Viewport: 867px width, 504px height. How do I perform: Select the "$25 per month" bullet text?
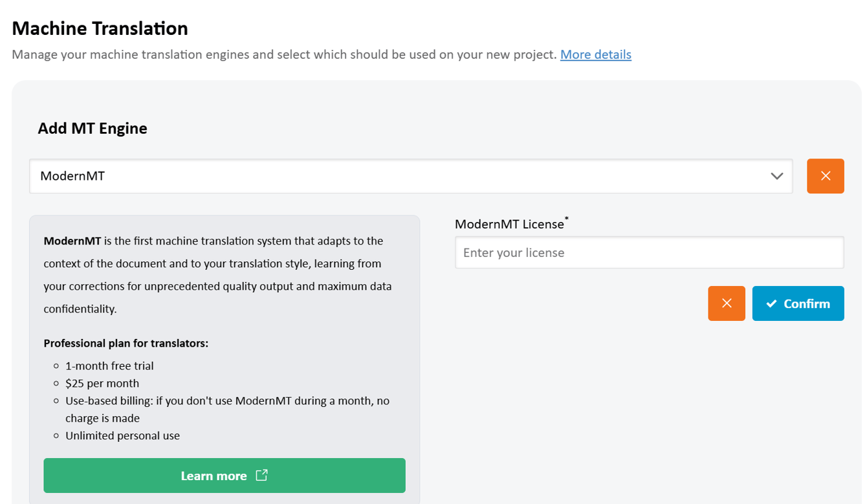pos(102,383)
